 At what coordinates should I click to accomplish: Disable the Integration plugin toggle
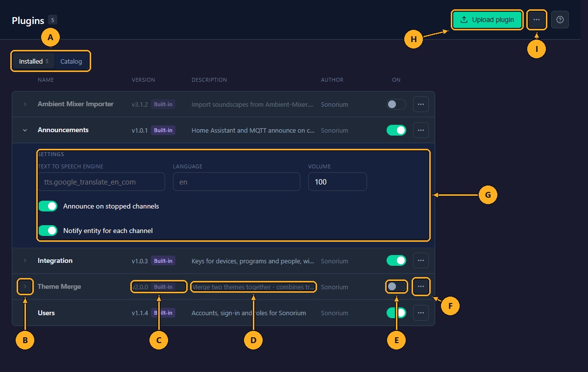396,261
